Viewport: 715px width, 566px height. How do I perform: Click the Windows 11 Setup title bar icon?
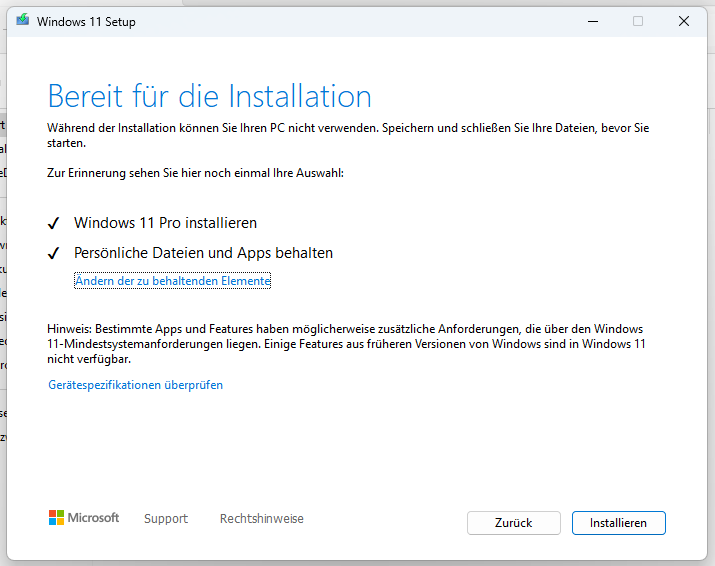(x=23, y=21)
